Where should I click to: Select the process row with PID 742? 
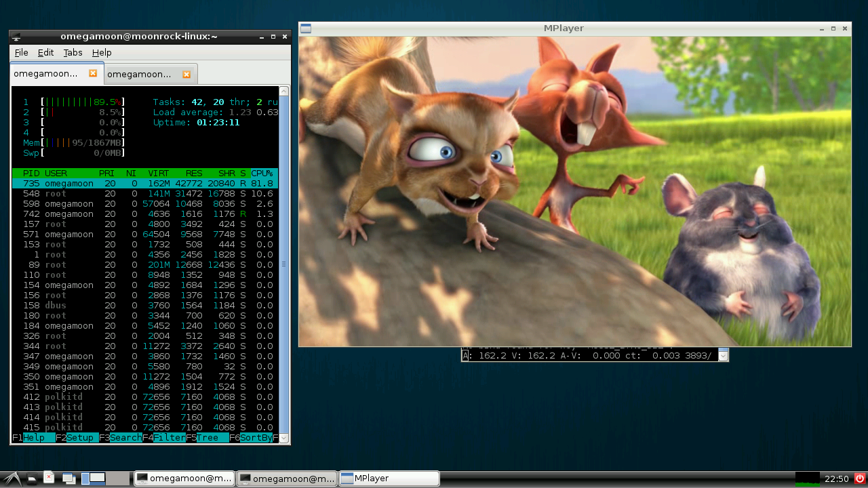pyautogui.click(x=145, y=214)
